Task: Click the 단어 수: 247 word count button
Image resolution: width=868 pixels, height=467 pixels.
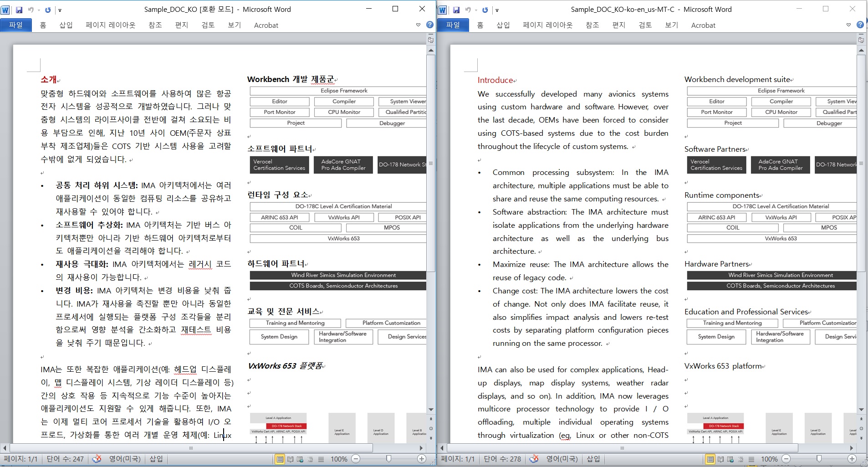Action: [65, 459]
